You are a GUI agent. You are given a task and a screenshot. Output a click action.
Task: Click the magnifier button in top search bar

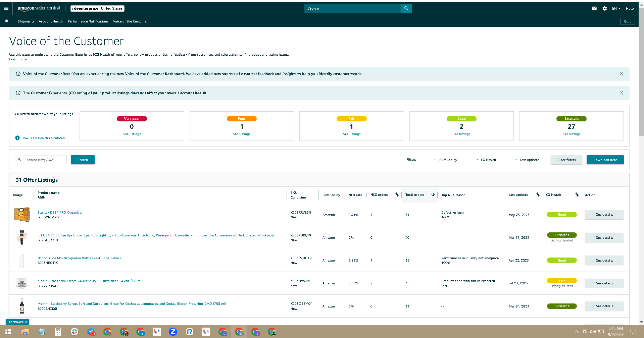coord(406,8)
